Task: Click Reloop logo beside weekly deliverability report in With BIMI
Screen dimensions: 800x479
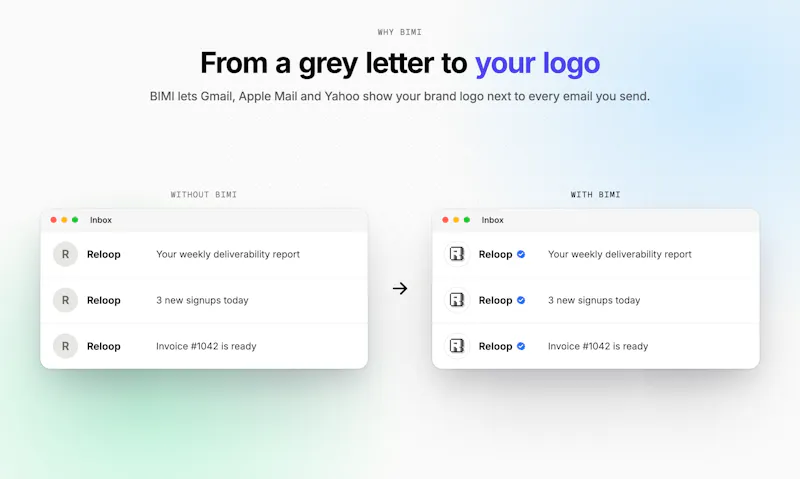Action: [457, 254]
